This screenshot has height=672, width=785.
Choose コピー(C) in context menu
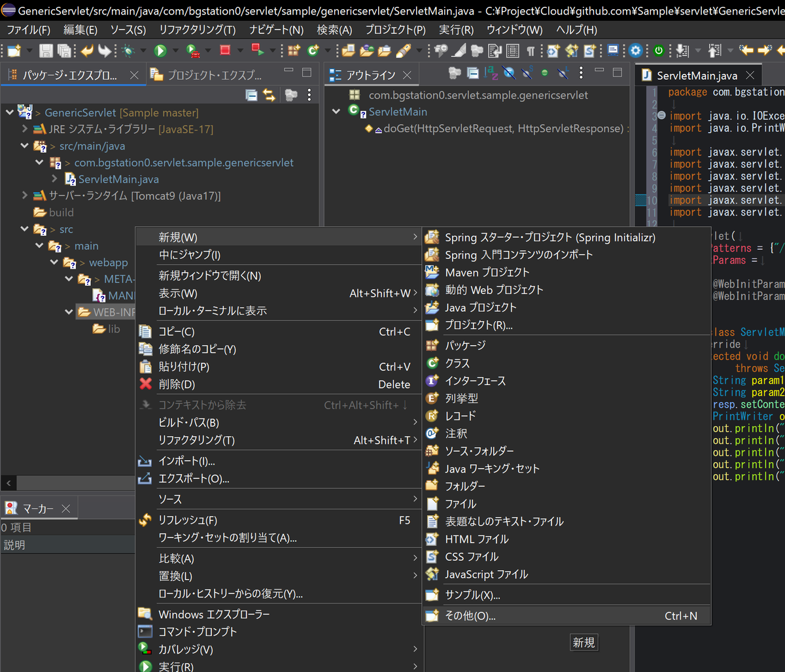tap(277, 331)
